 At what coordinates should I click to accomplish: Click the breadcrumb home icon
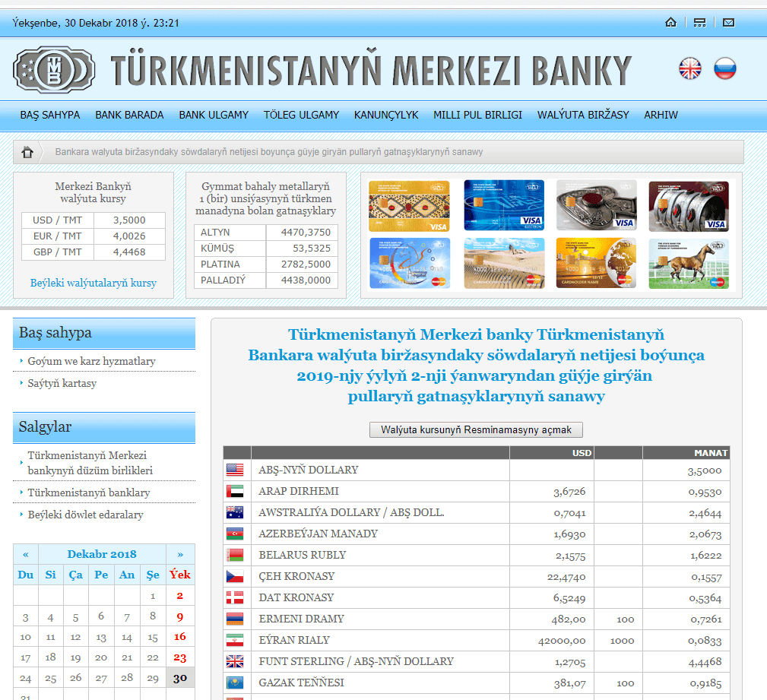27,152
